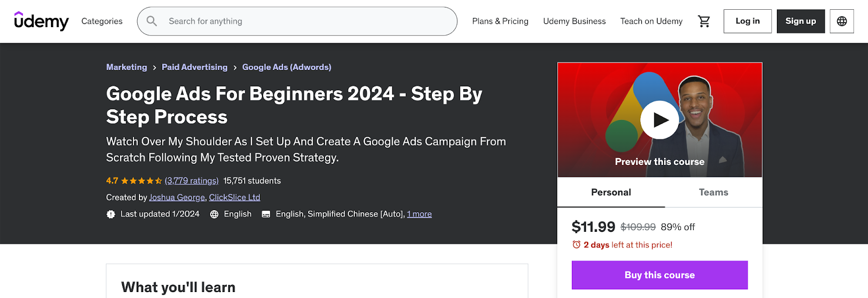Open the Categories menu
Image resolution: width=868 pixels, height=298 pixels.
(x=102, y=21)
